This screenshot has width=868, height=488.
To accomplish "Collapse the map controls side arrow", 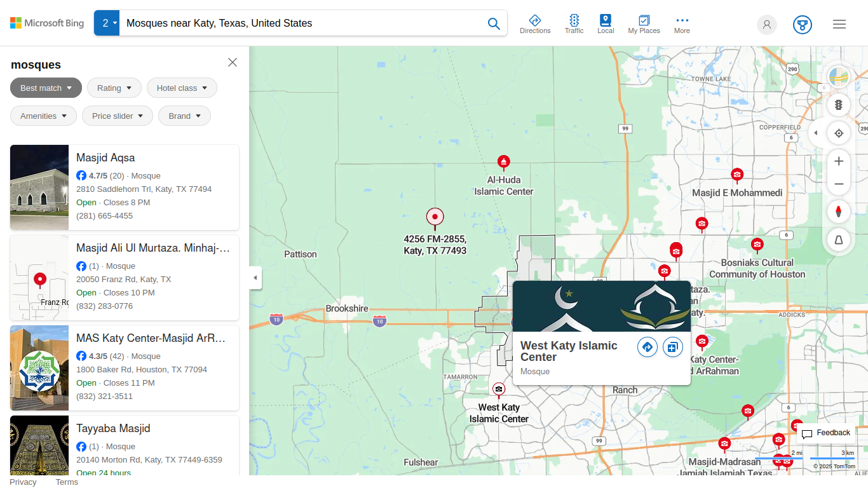I will click(816, 133).
